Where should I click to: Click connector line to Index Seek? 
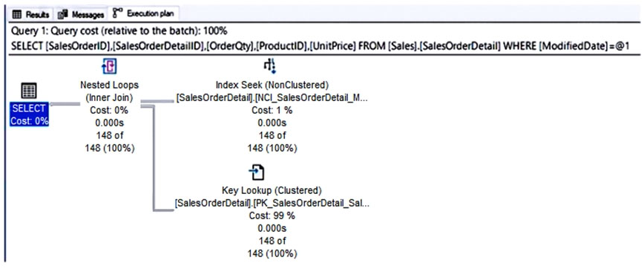pos(158,101)
